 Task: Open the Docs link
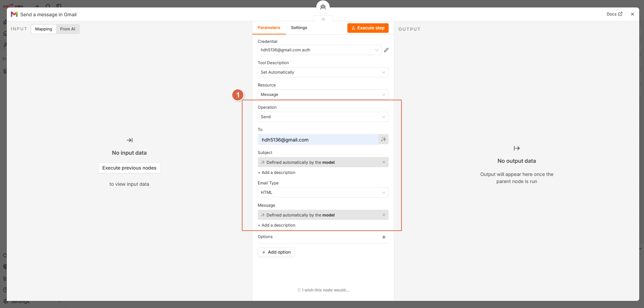(614, 14)
